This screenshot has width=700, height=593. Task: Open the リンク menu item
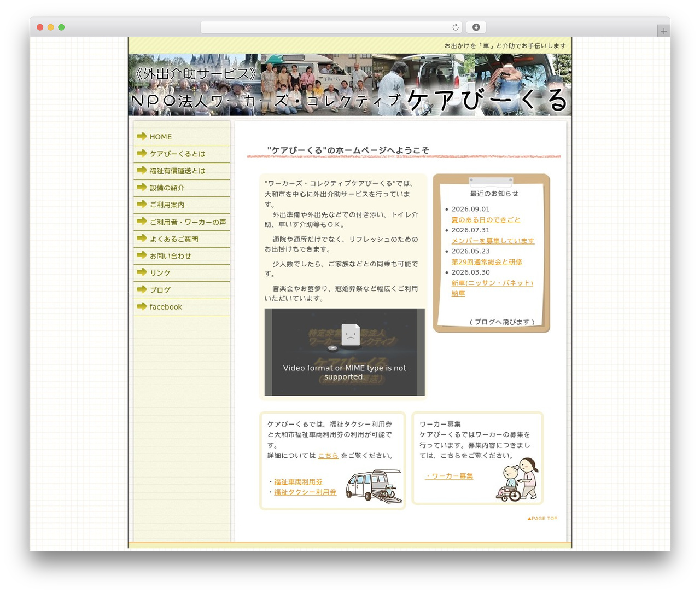tap(182, 272)
